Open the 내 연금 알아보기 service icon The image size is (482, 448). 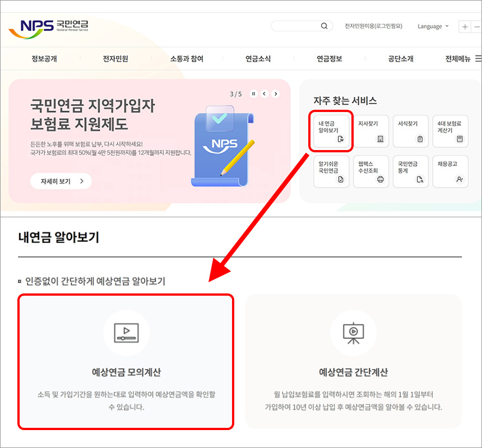coord(331,131)
